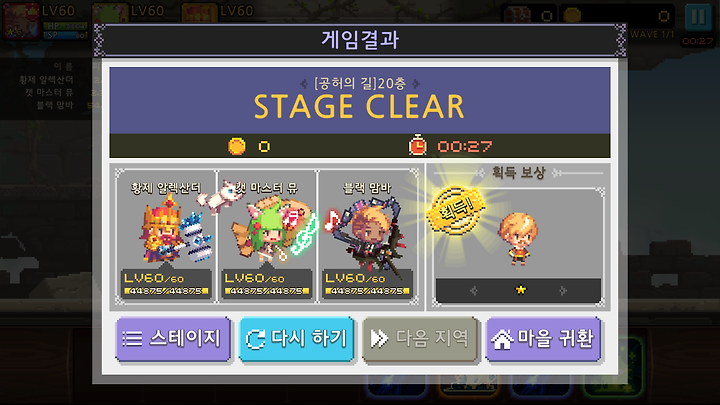Click the 블랙 맘바 experience bar
The height and width of the screenshot is (405, 720).
coord(367,291)
